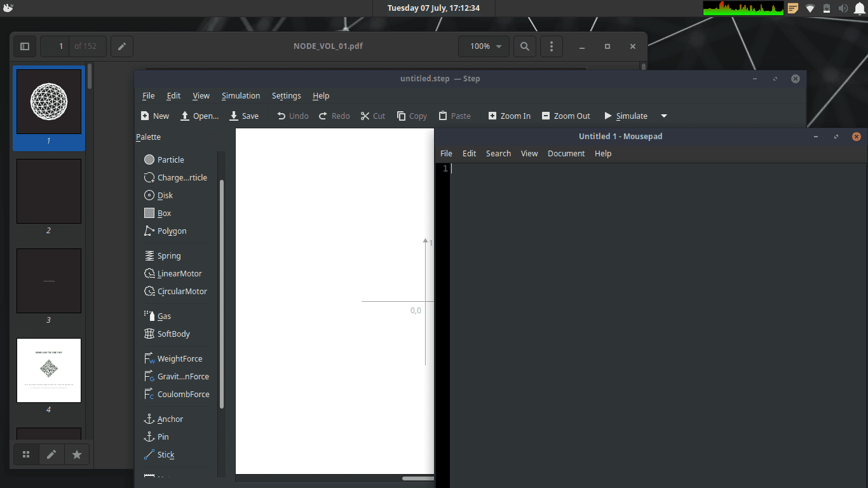Pick the Gas tool in palette
The height and width of the screenshot is (488, 868).
(x=158, y=316)
